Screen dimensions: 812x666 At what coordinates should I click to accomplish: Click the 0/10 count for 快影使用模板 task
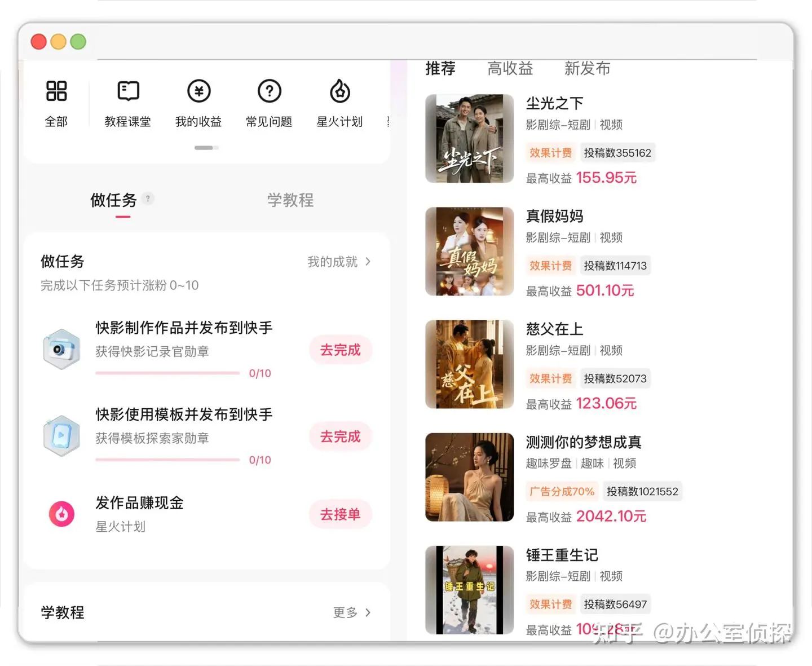(260, 460)
